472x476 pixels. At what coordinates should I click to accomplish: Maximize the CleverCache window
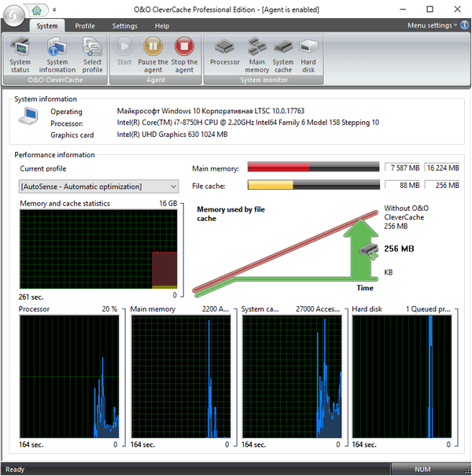[x=430, y=9]
